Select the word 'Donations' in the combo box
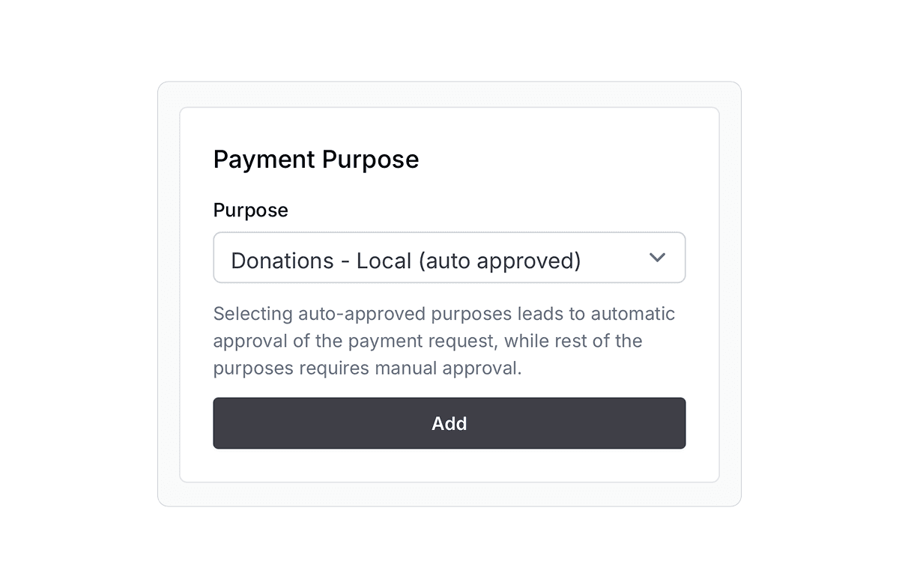899x588 pixels. (x=282, y=261)
